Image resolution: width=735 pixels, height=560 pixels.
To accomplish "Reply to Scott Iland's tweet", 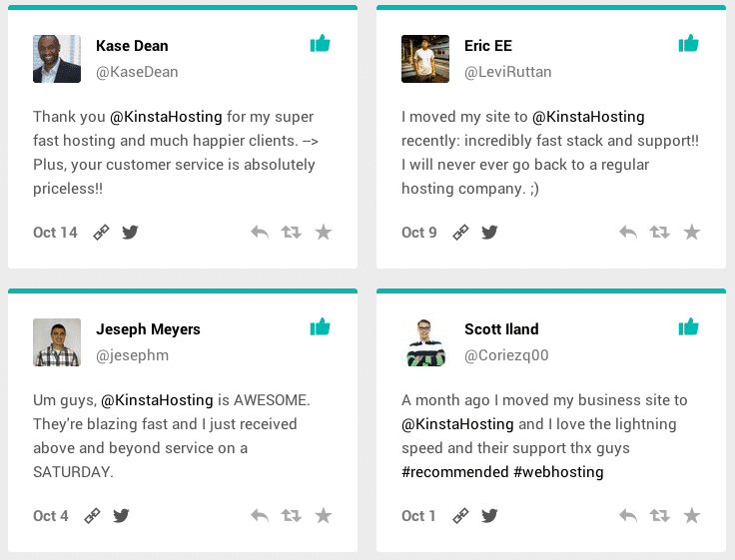I will click(628, 515).
